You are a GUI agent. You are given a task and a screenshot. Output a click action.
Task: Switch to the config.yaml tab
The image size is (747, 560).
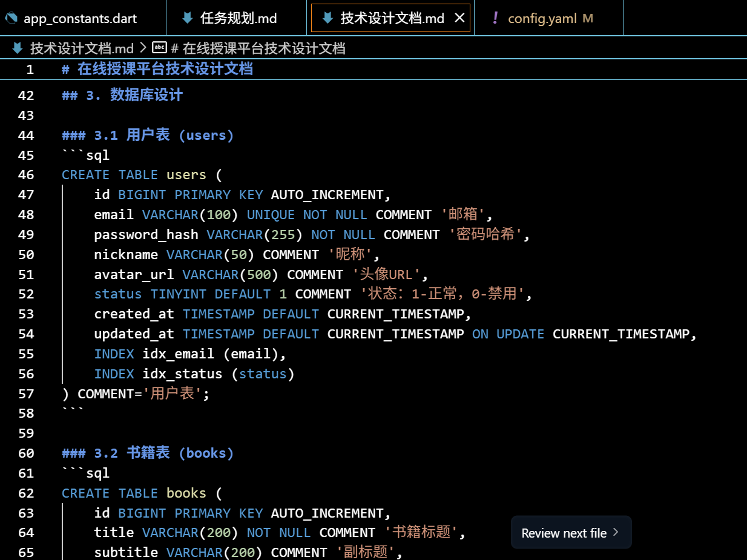pyautogui.click(x=542, y=18)
